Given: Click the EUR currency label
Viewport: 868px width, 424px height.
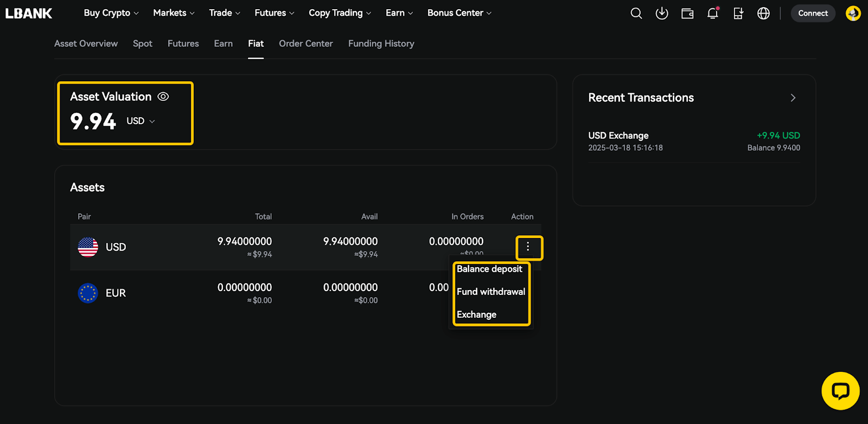Looking at the screenshot, I should pos(116,293).
